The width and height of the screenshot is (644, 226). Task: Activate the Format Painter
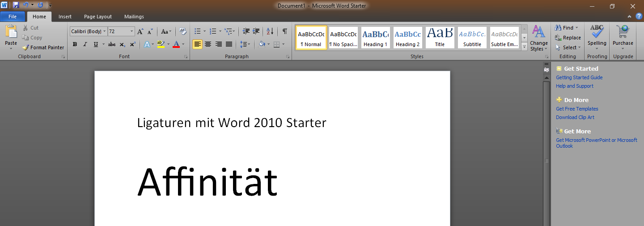pyautogui.click(x=43, y=47)
